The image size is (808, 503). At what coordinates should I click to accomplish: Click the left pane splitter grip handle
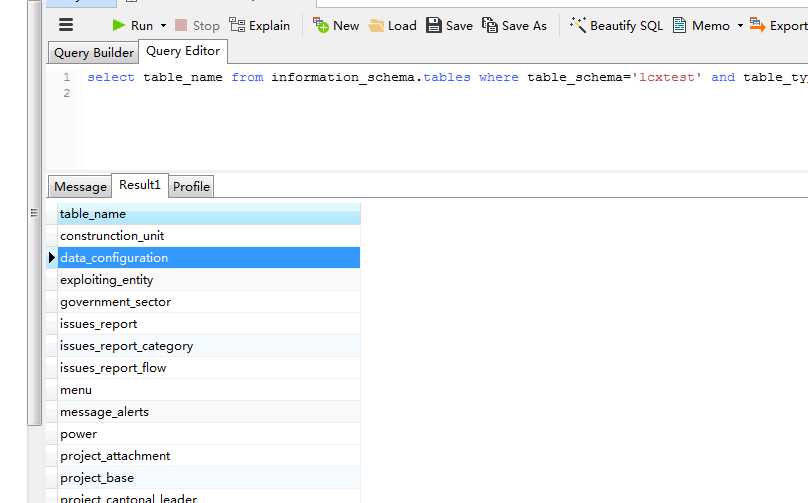pyautogui.click(x=34, y=212)
